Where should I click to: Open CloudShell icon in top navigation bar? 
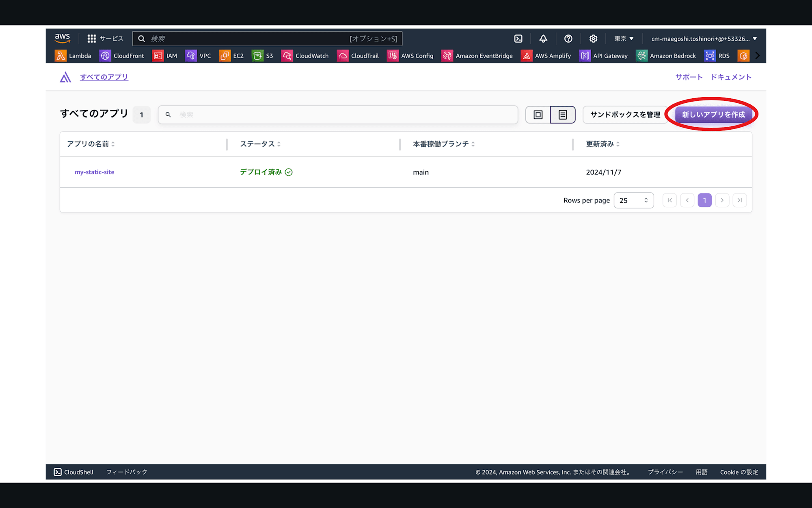pyautogui.click(x=518, y=39)
